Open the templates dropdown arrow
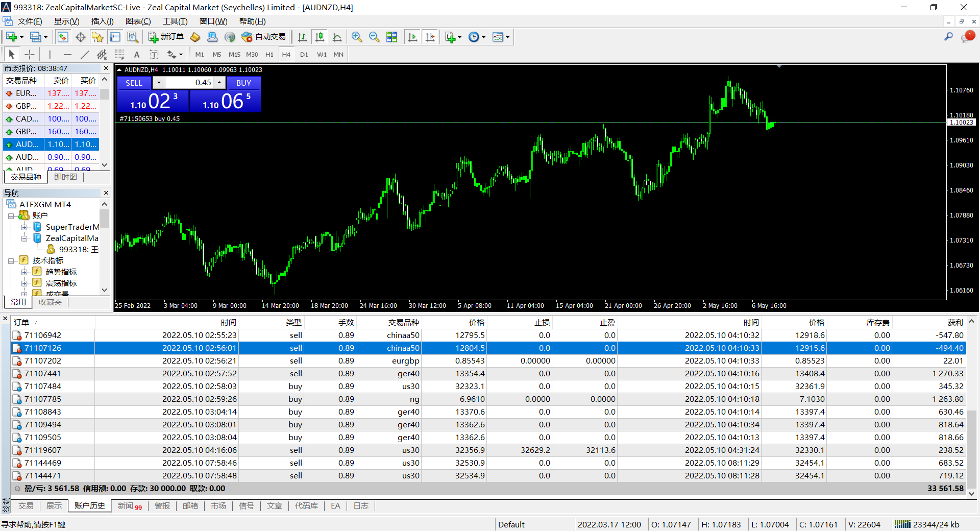This screenshot has width=980, height=531. point(507,37)
